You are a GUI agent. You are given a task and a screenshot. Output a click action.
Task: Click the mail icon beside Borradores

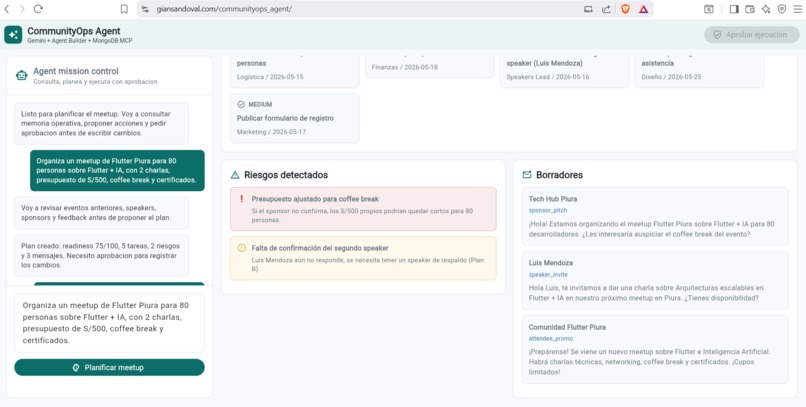527,175
